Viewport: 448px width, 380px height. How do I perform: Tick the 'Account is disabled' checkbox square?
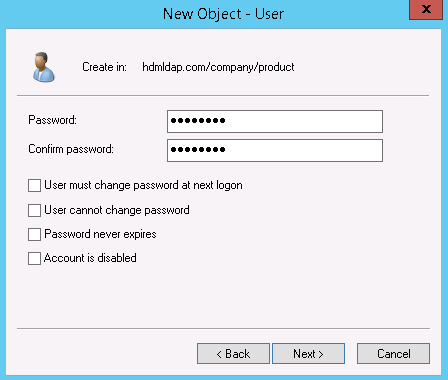(34, 258)
